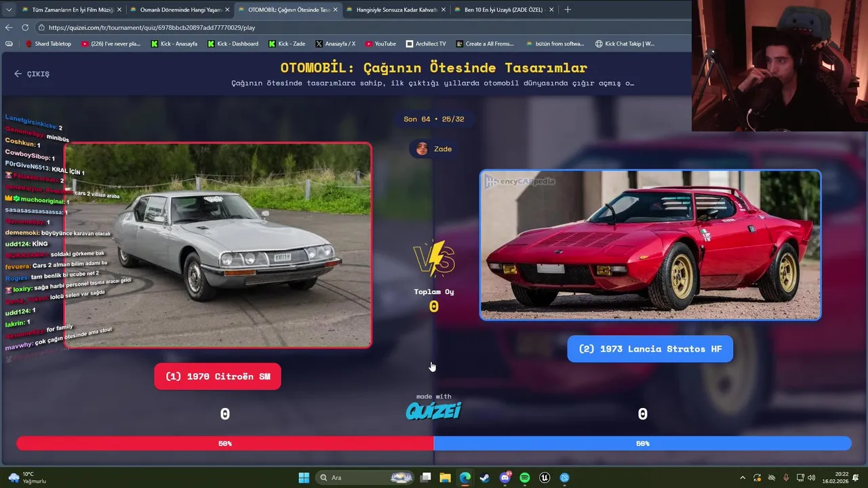Open the Windows Start menu
868x488 pixels.
(x=304, y=477)
